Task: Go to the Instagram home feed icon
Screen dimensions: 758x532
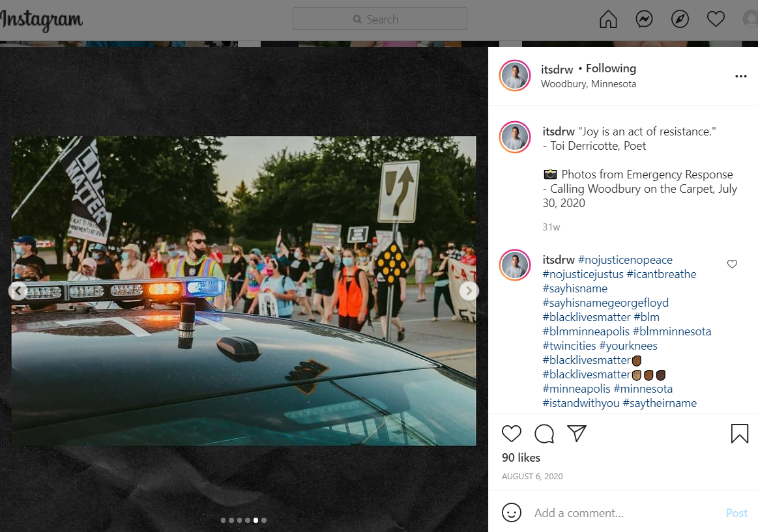Action: coord(607,20)
